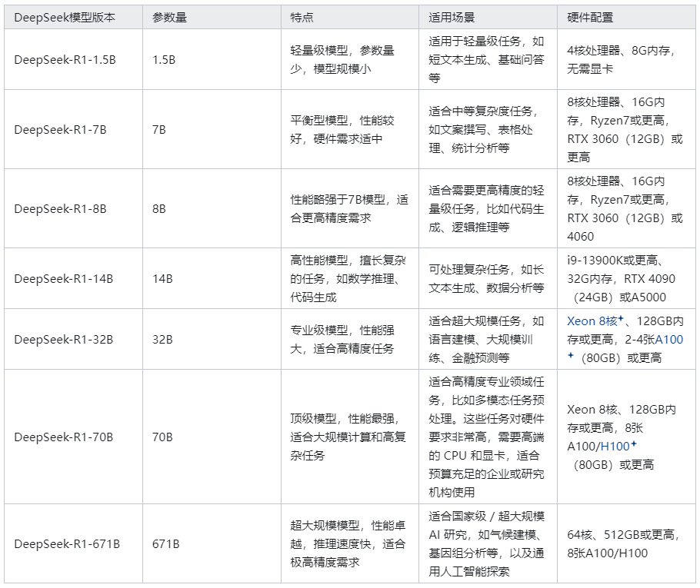Viewport: 700px width, 588px height.
Task: Open the "Xeon 8核" hyperlink
Action: 592,321
